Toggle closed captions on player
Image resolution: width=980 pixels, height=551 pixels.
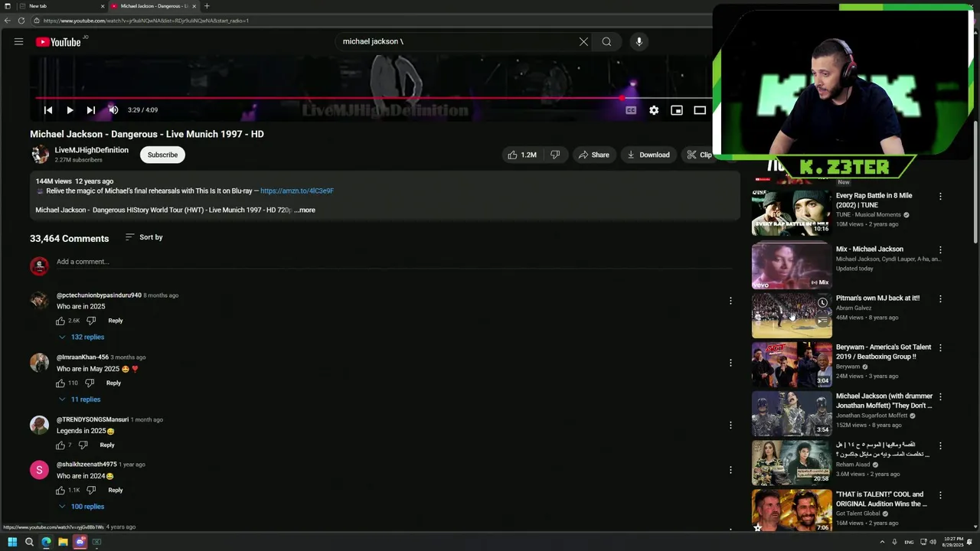(631, 110)
